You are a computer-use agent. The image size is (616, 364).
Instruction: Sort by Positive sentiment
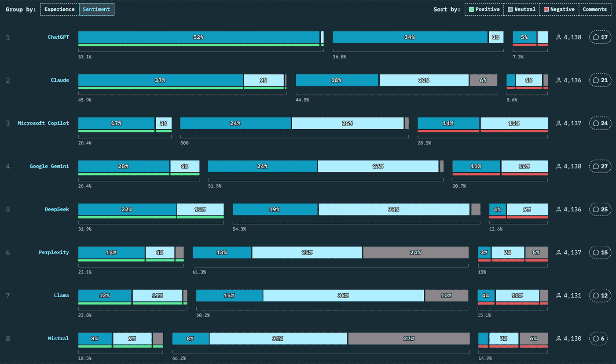(484, 9)
